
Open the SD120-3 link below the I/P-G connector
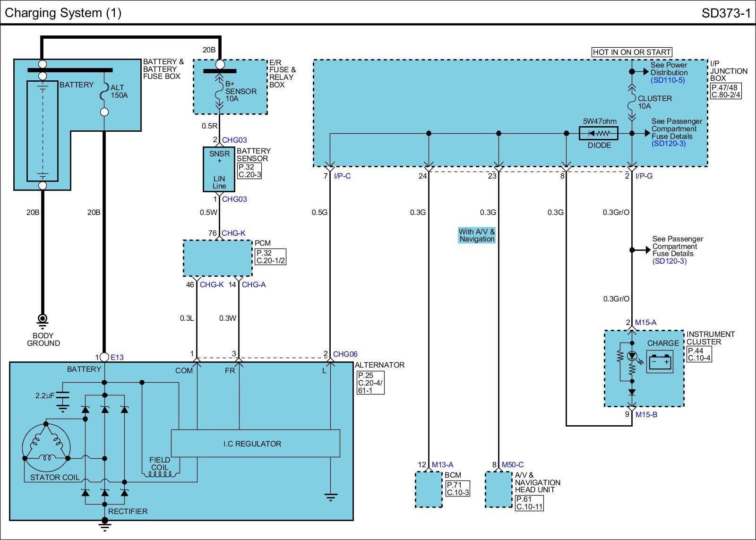[669, 261]
